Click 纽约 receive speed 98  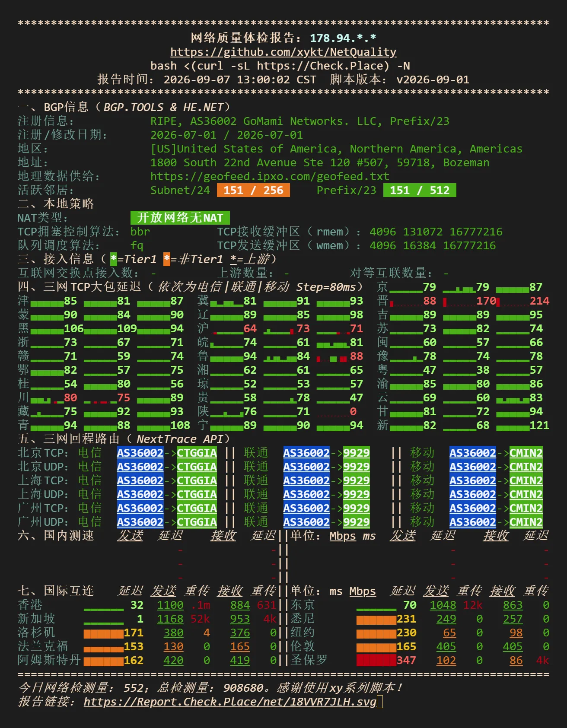click(x=516, y=633)
